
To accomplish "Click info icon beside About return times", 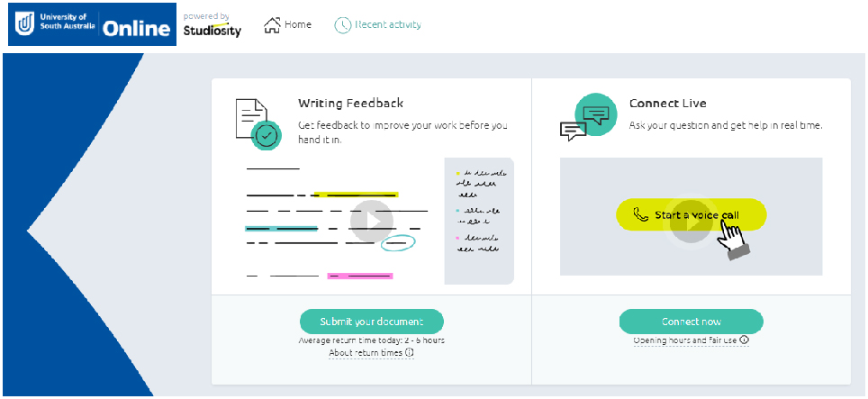I will tap(410, 352).
